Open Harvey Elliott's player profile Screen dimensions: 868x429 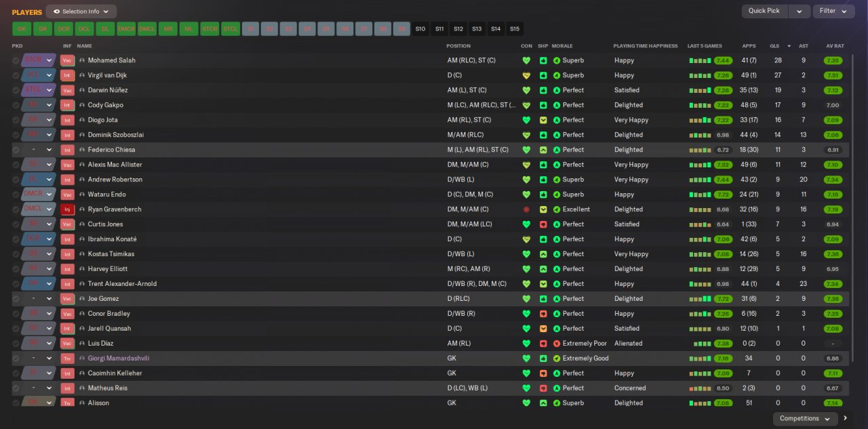point(108,269)
